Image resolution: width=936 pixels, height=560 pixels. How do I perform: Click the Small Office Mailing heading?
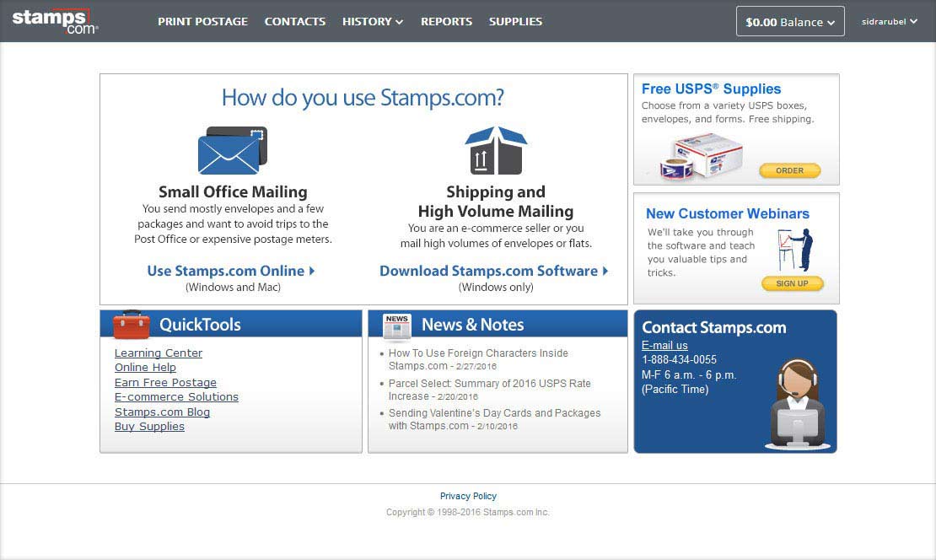click(x=233, y=191)
